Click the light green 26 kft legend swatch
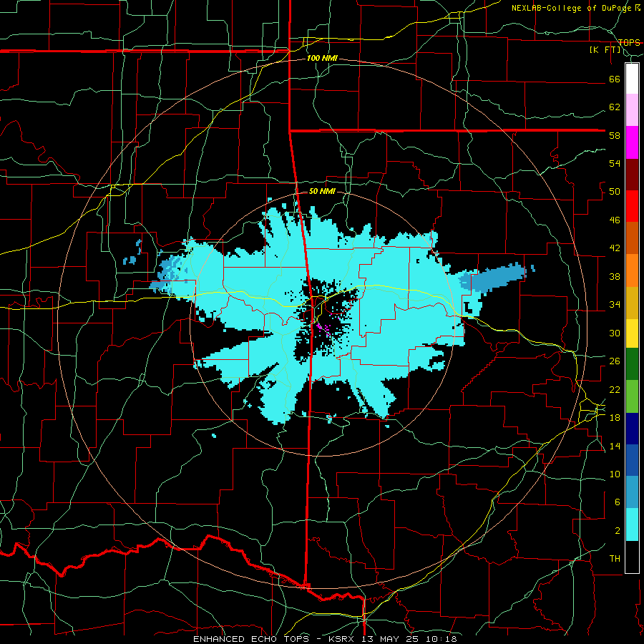Screen dimensions: 644x644 coord(632,396)
